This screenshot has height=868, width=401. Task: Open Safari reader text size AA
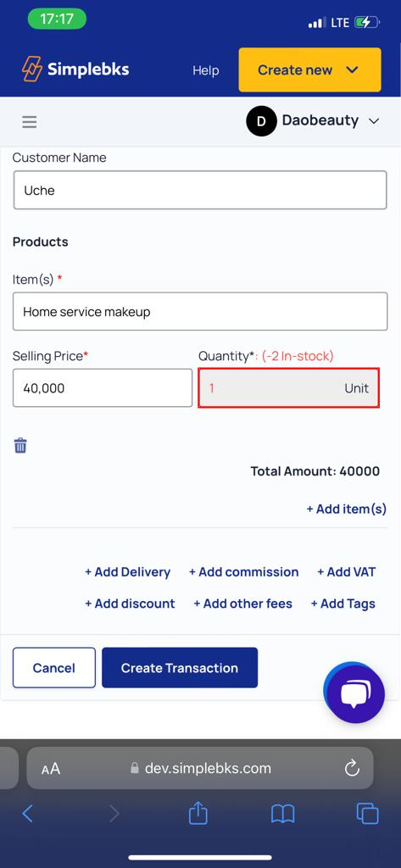click(51, 768)
